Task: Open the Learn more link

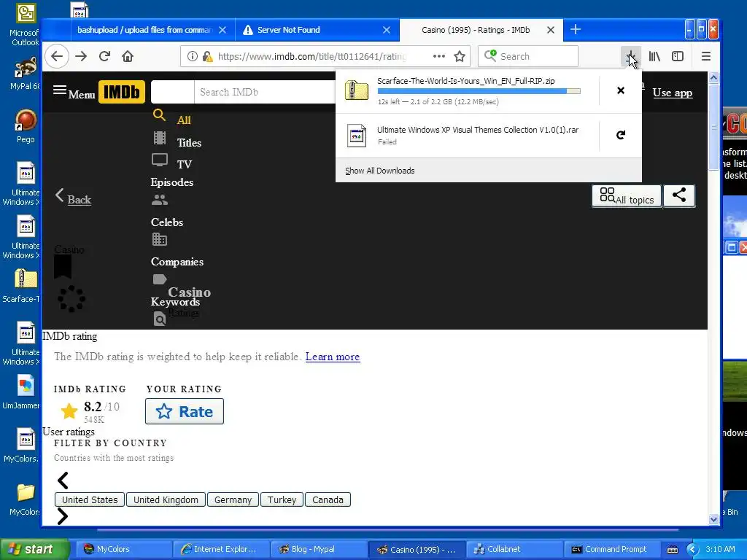Action: [333, 357]
